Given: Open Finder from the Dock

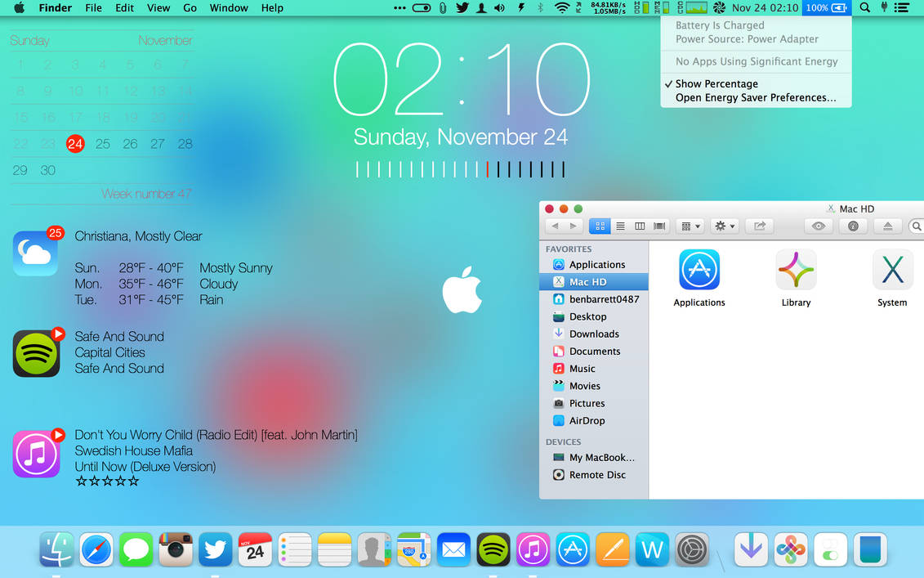Looking at the screenshot, I should coord(56,549).
